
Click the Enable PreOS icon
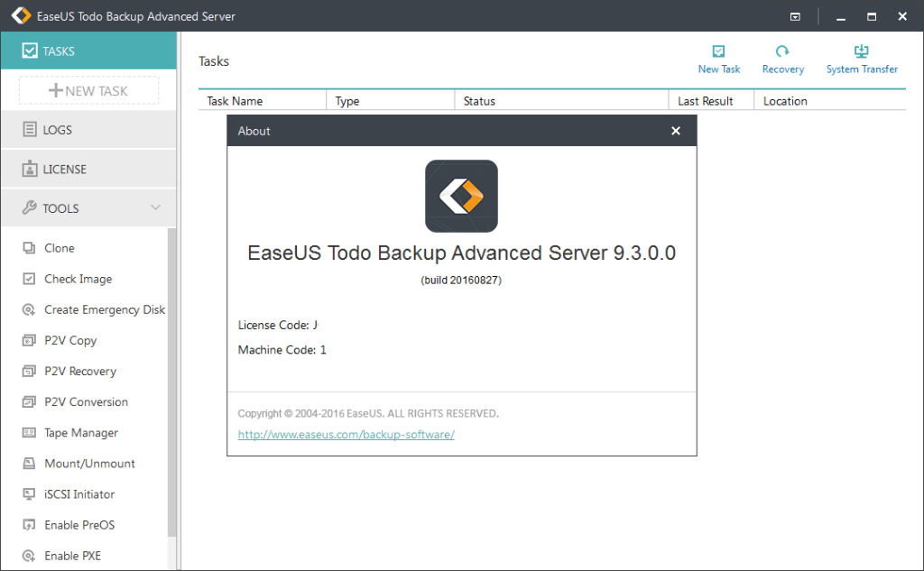coord(29,524)
